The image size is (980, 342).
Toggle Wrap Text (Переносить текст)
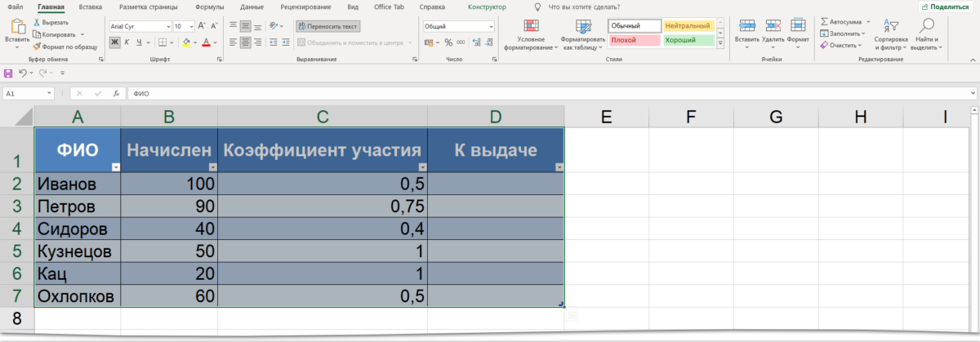[x=327, y=26]
